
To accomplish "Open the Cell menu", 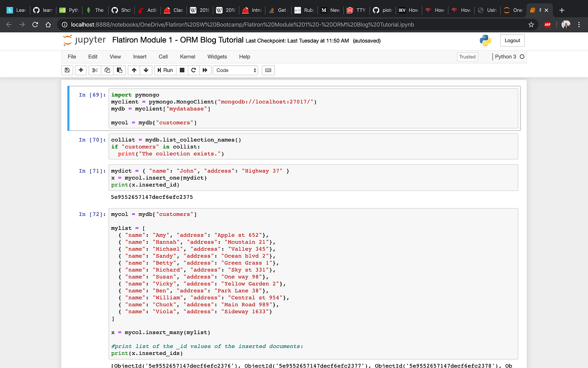I will click(x=163, y=56).
